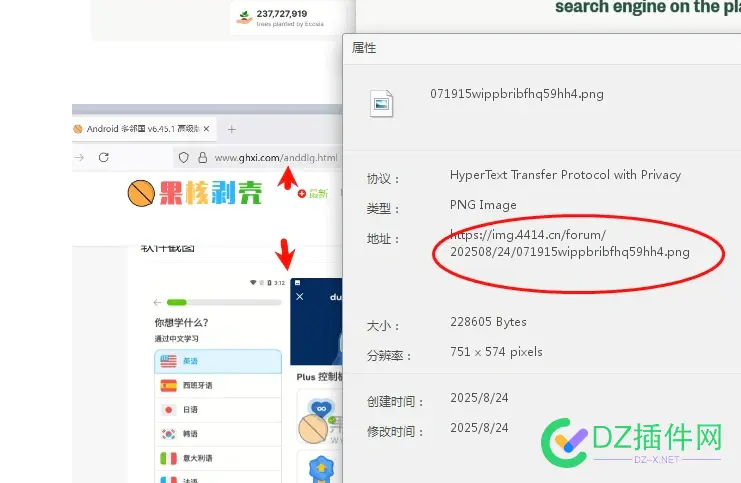
Task: Select 西班牙语 language option
Action: tap(218, 385)
